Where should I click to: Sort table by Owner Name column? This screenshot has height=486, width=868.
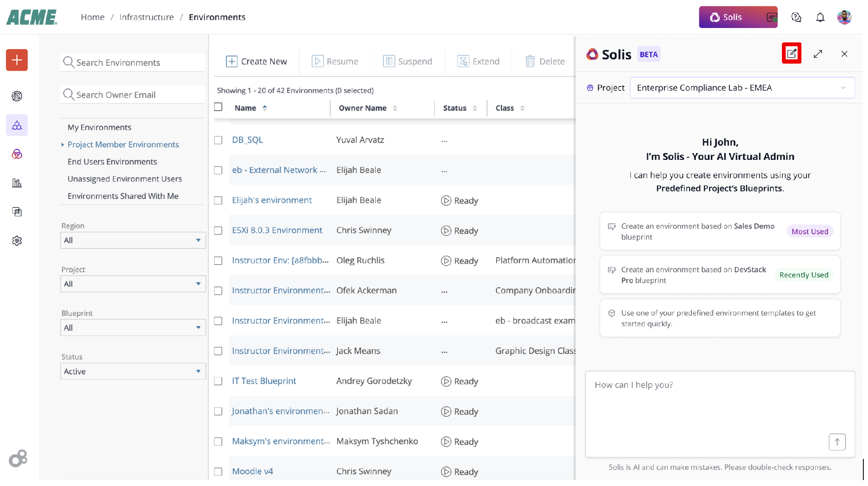click(x=395, y=108)
